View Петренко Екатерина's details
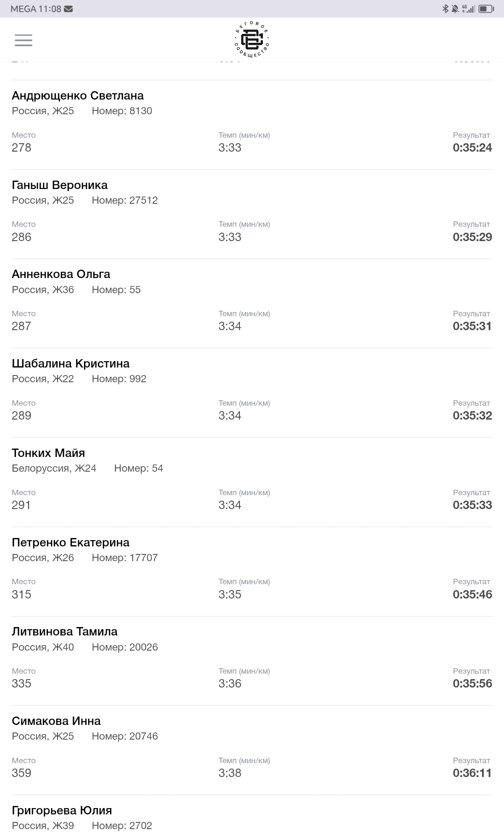 click(71, 543)
